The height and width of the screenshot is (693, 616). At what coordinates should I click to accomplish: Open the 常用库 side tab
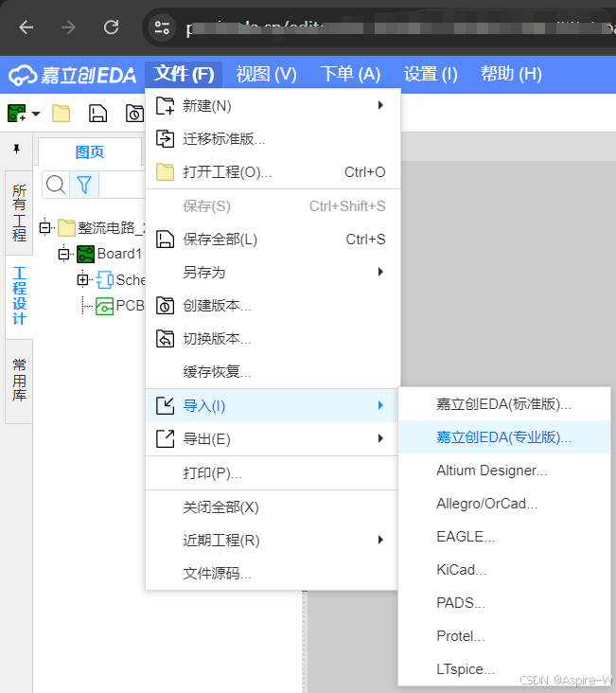coord(19,380)
